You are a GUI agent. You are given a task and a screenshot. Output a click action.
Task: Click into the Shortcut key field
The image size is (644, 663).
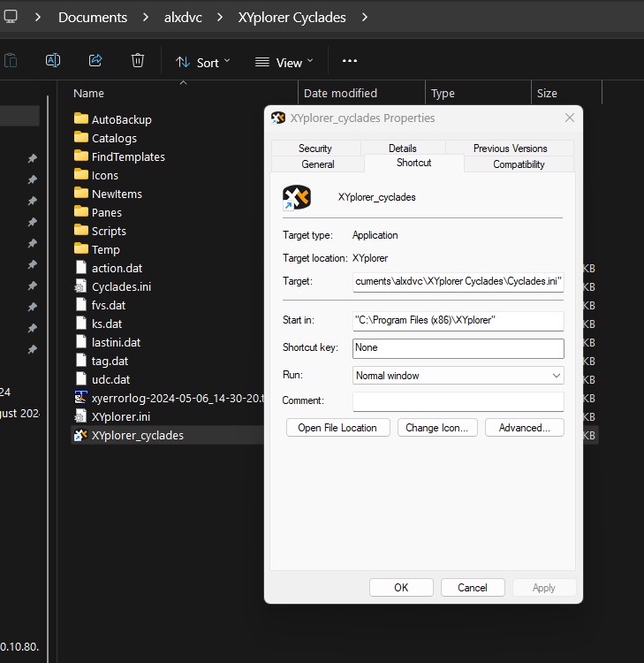458,348
